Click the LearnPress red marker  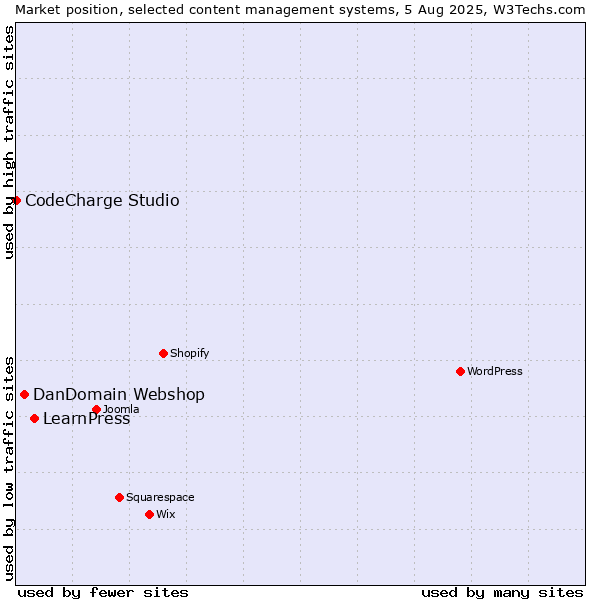[34, 419]
